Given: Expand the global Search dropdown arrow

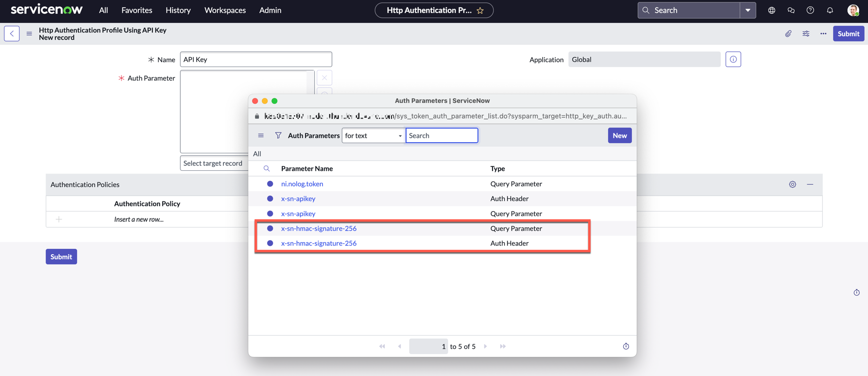Looking at the screenshot, I should point(748,10).
